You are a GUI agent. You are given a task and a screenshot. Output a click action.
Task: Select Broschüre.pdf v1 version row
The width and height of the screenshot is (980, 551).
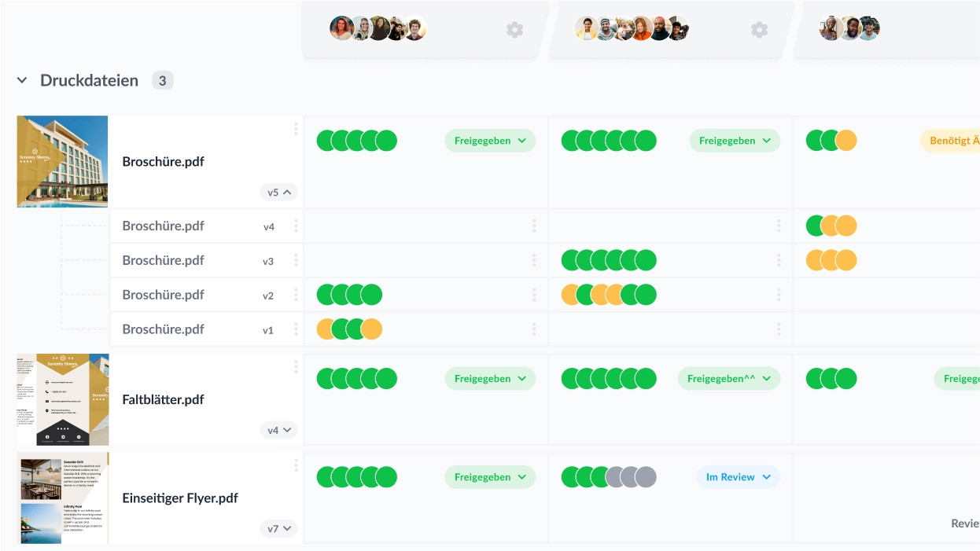click(163, 329)
